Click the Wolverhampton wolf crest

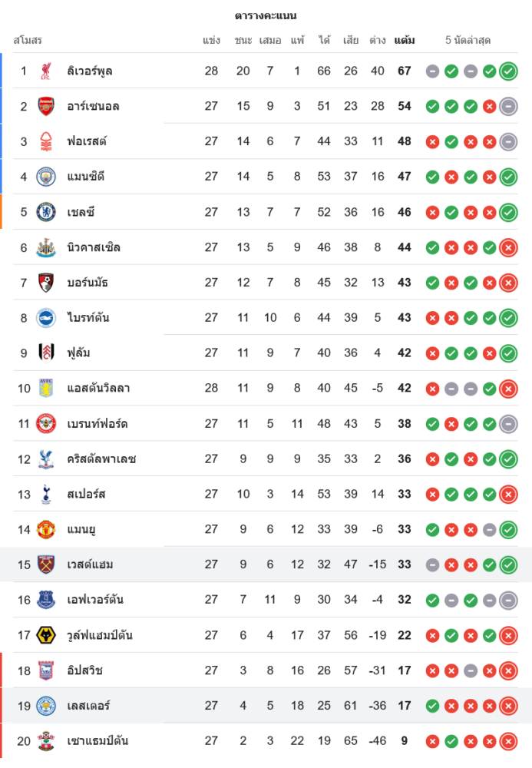(x=46, y=635)
